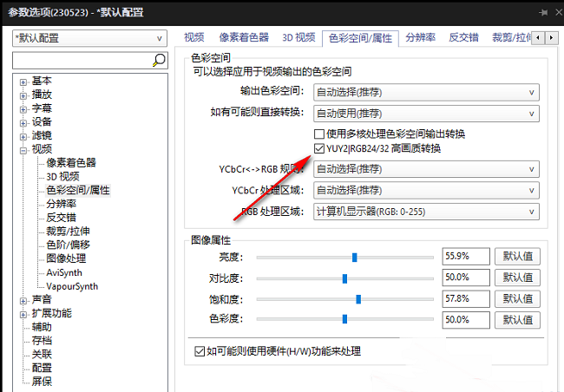The image size is (564, 392).
Task: Reset 饱和度 with its 默认值 button
Action: tap(518, 299)
